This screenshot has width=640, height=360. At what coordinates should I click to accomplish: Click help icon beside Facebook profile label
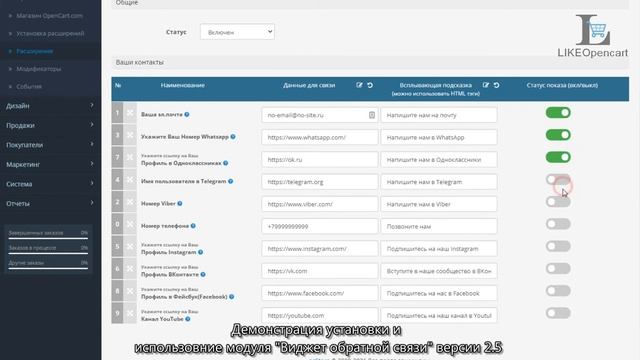pos(231,297)
